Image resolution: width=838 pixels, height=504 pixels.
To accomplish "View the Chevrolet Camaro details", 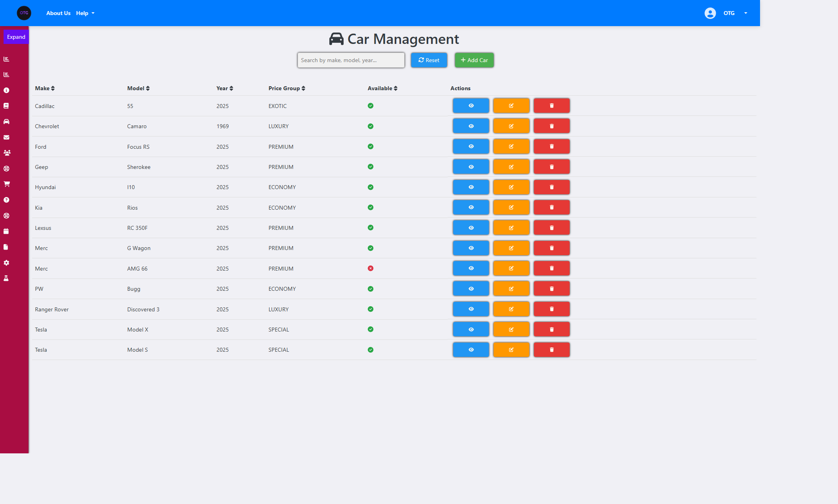I will click(471, 126).
